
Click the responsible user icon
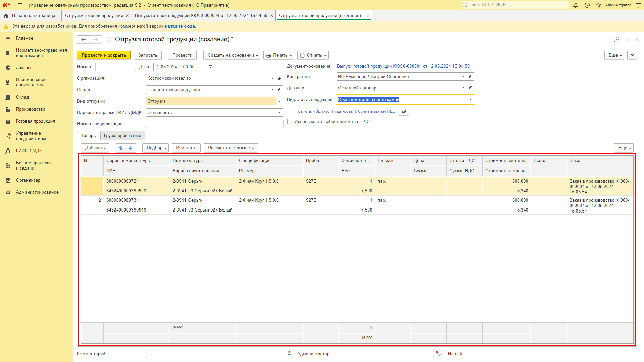289,354
